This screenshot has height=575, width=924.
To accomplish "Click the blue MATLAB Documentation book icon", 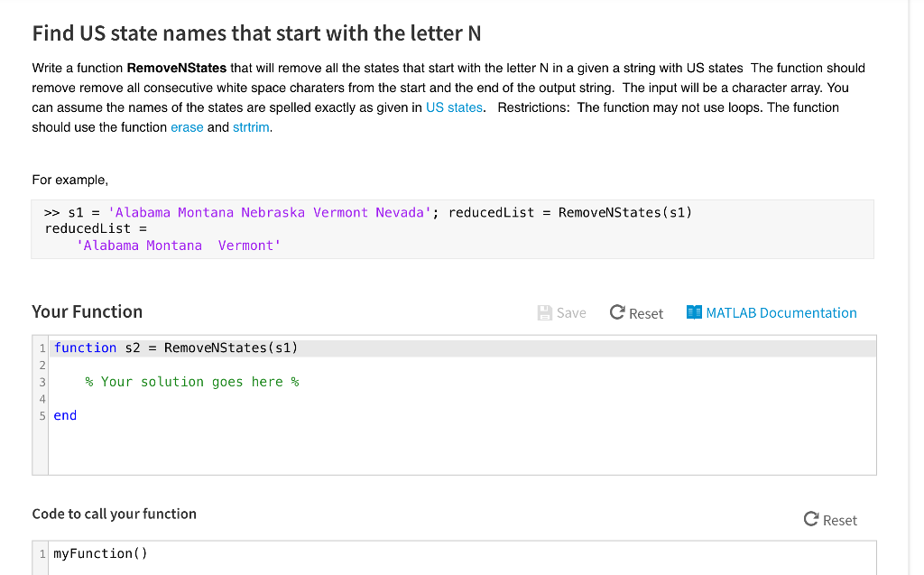I will point(694,312).
